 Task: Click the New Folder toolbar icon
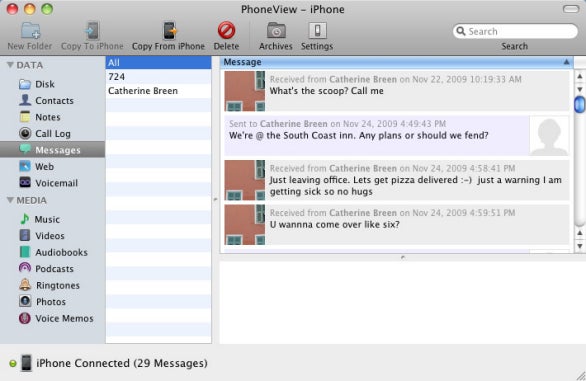31,31
